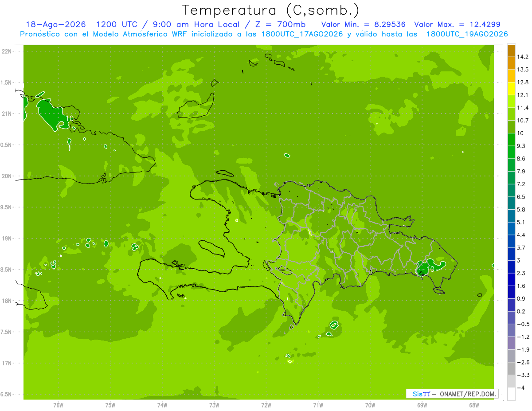This screenshot has width=532, height=411.
Task: Click the '-0.5' colorbar value
Action: pyautogui.click(x=523, y=324)
